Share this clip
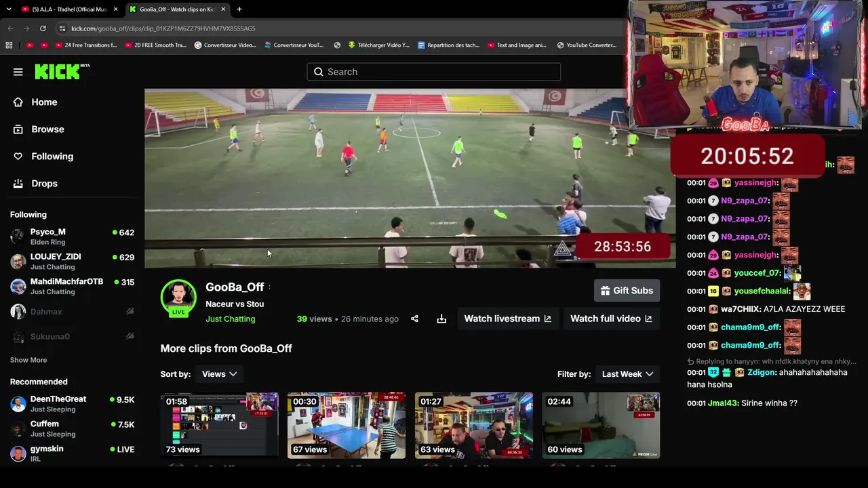Screen dimensions: 868x488 pos(414,319)
